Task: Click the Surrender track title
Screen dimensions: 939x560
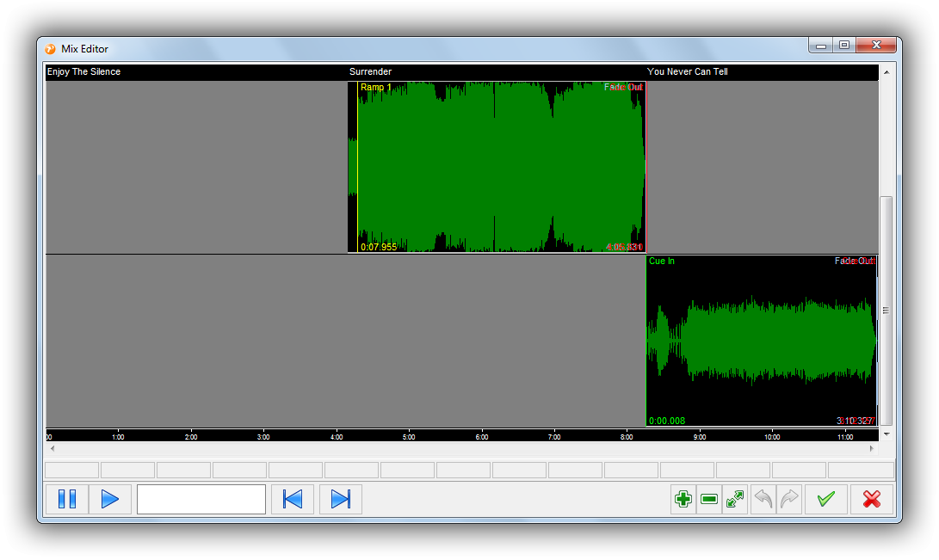Action: pyautogui.click(x=371, y=71)
